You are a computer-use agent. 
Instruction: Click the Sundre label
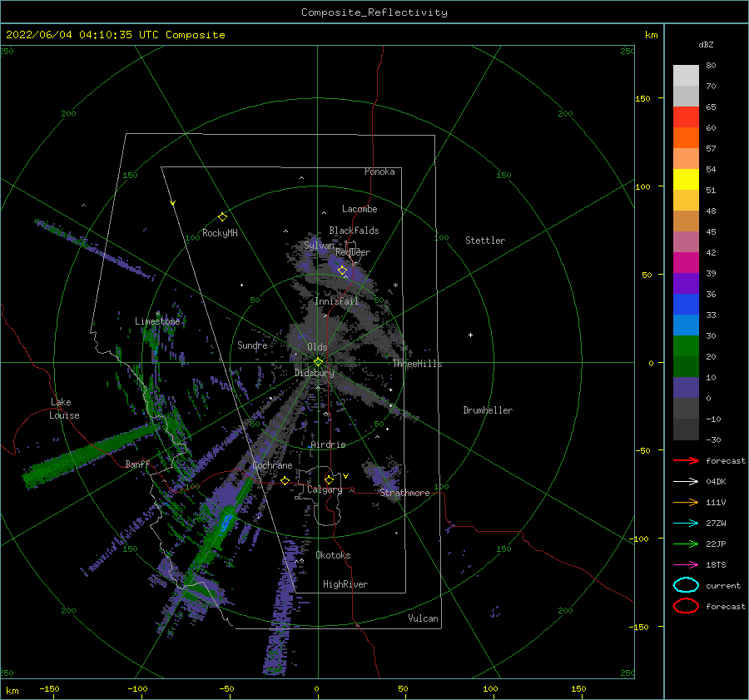(252, 345)
